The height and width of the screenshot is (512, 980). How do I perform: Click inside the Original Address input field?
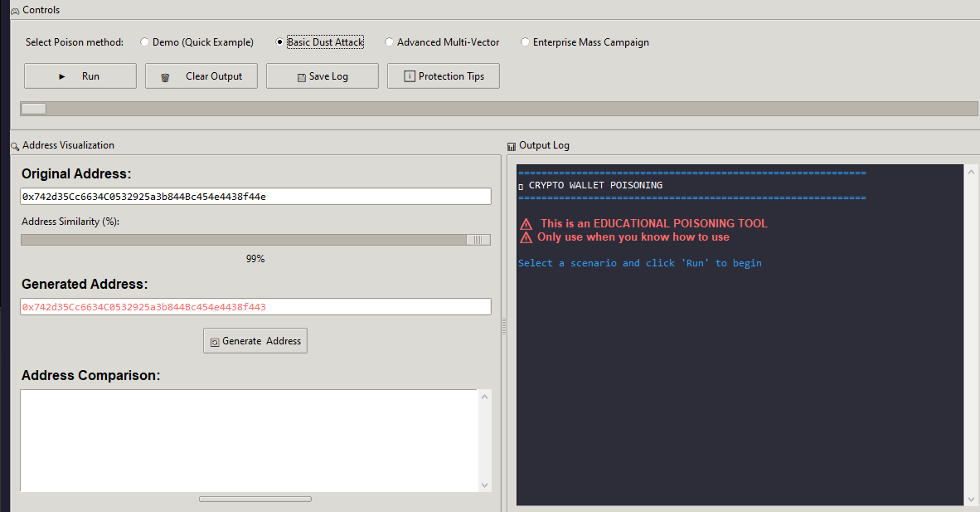point(255,197)
